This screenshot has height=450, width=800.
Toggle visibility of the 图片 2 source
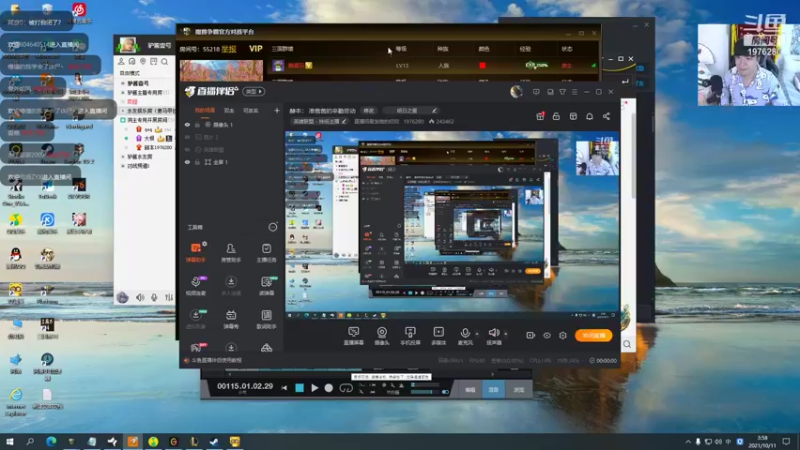187,137
